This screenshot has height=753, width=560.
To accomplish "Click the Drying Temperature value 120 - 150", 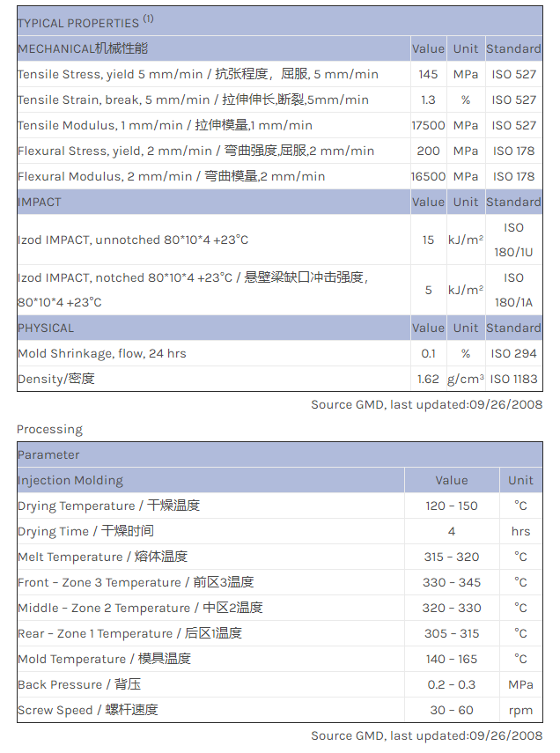I will (451, 506).
